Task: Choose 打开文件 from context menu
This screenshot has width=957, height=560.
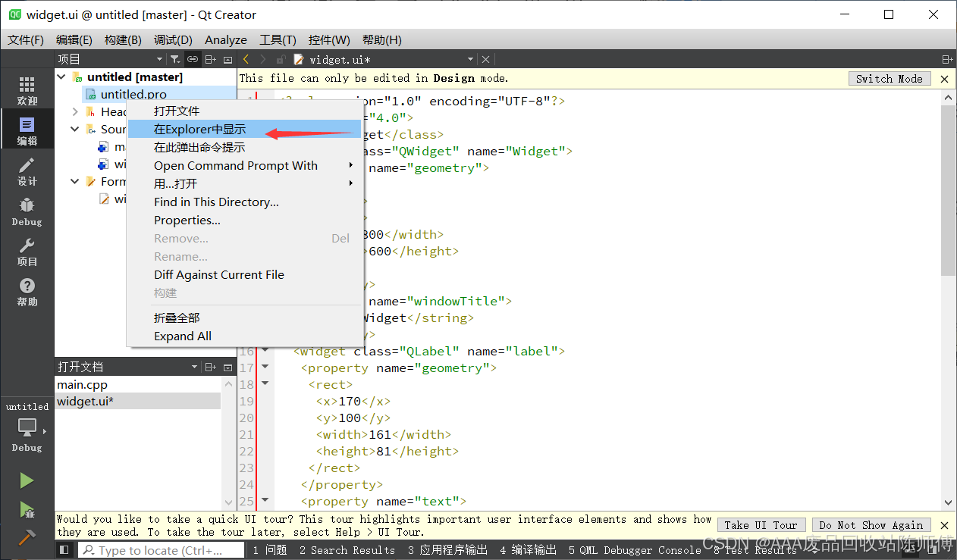Action: tap(245, 111)
